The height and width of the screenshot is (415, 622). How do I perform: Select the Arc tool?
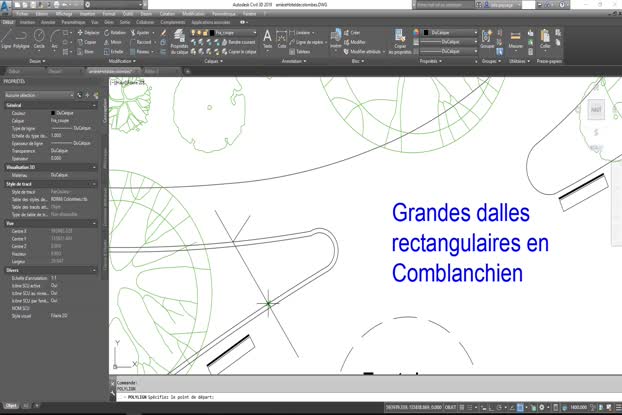pos(55,39)
